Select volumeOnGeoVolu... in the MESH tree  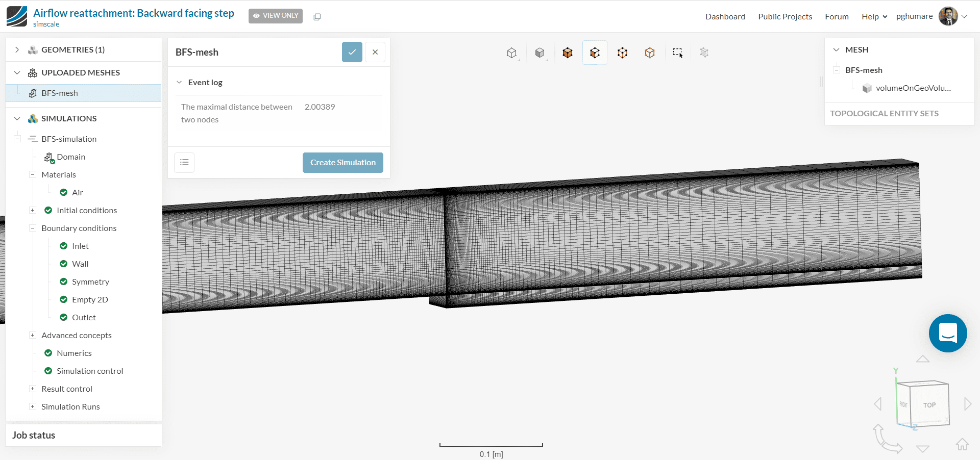pyautogui.click(x=913, y=88)
